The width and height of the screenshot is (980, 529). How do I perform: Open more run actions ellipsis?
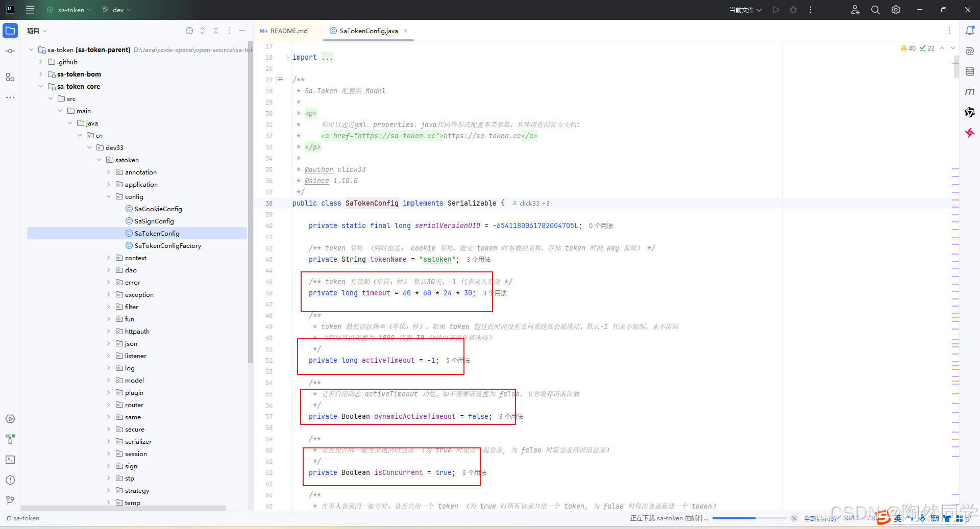[811, 10]
